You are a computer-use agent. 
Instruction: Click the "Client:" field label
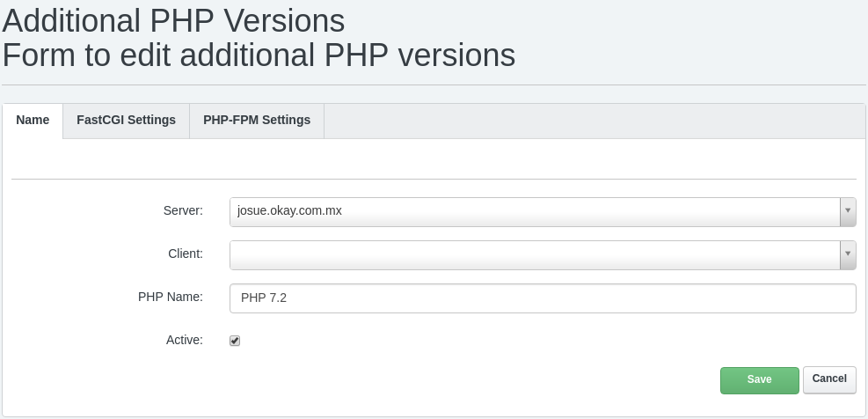tap(186, 254)
